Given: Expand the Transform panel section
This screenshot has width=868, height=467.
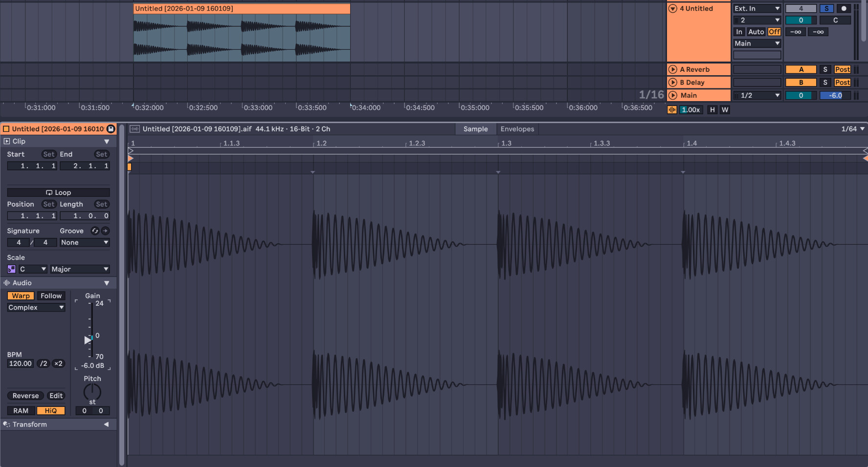Looking at the screenshot, I should tap(106, 425).
